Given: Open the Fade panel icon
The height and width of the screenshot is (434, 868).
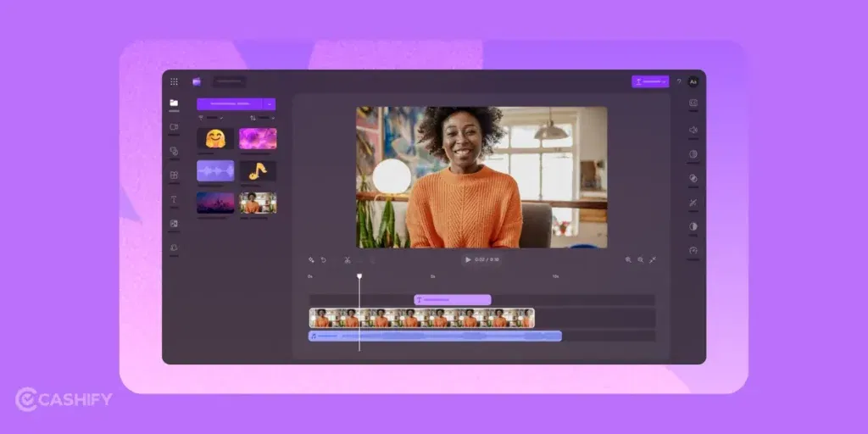Looking at the screenshot, I should click(693, 154).
